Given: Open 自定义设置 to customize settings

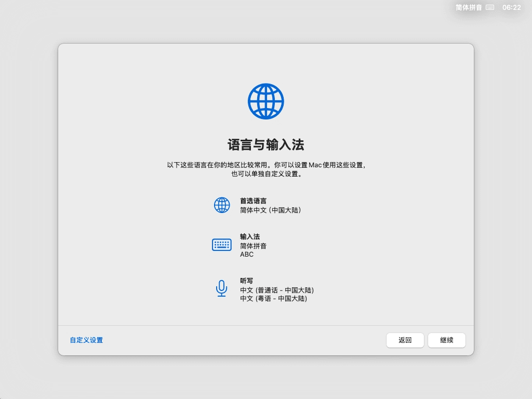Looking at the screenshot, I should 86,340.
